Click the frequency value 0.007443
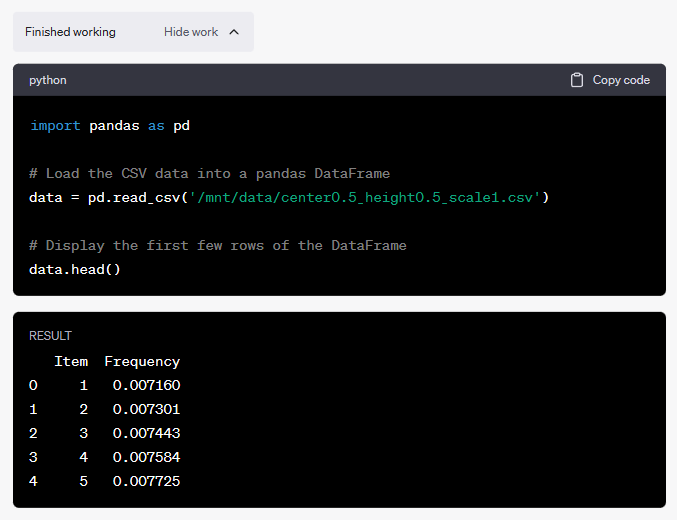This screenshot has width=677, height=520. (x=146, y=433)
